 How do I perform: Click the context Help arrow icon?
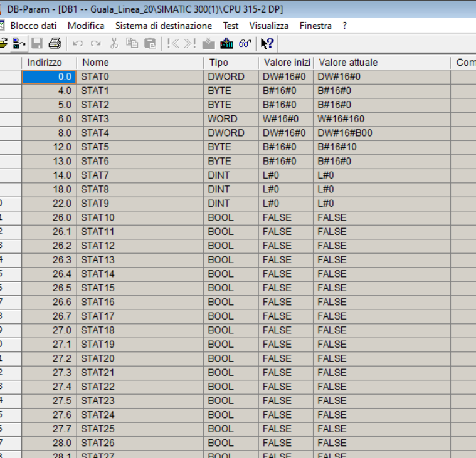[x=267, y=43]
